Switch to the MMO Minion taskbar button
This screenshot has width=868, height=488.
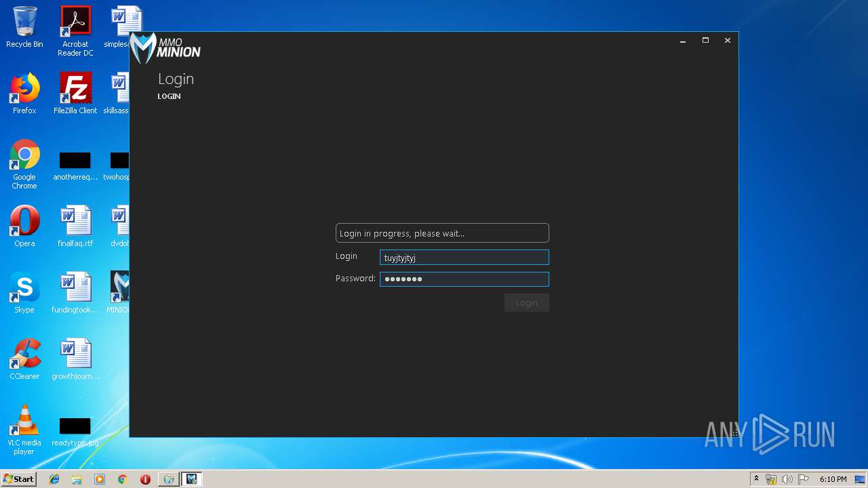(191, 479)
